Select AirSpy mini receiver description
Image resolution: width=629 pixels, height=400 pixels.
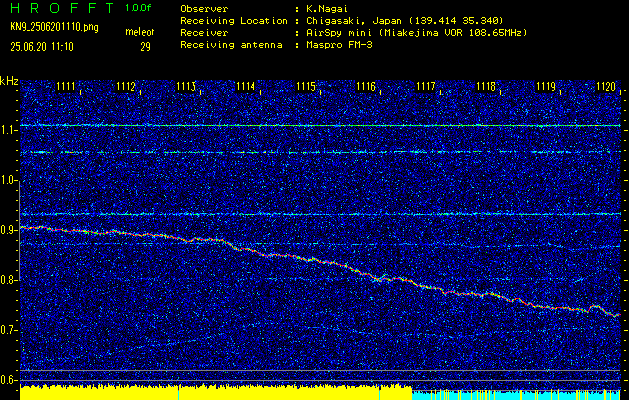[416, 32]
